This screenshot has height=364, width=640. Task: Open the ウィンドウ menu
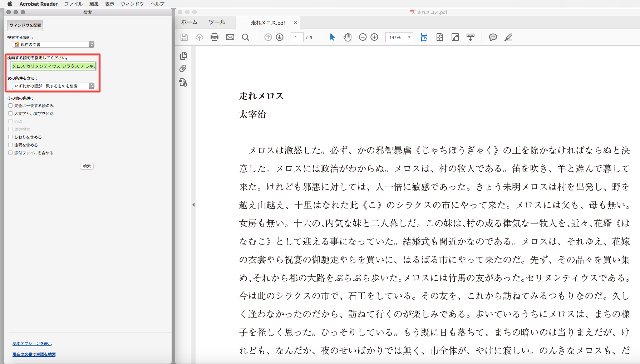click(132, 4)
